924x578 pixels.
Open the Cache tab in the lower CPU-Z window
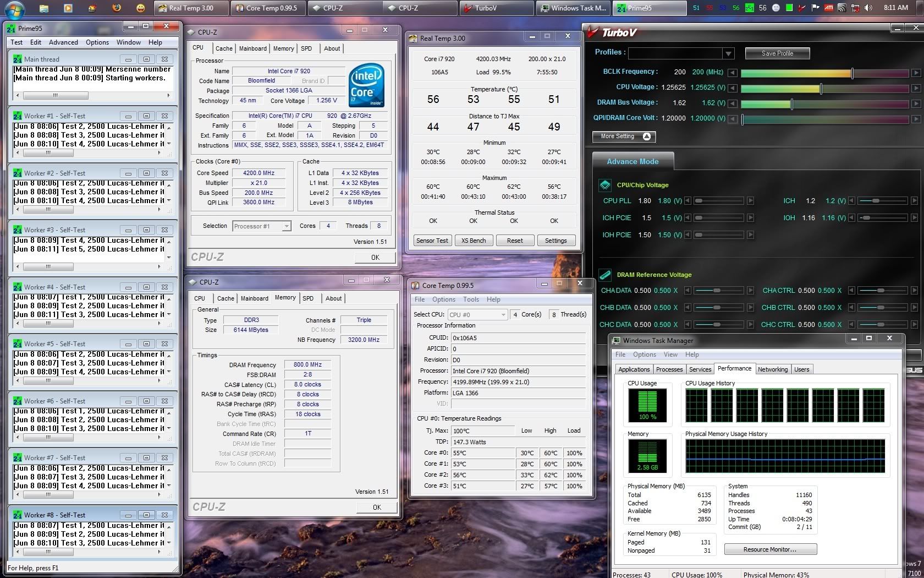(226, 298)
